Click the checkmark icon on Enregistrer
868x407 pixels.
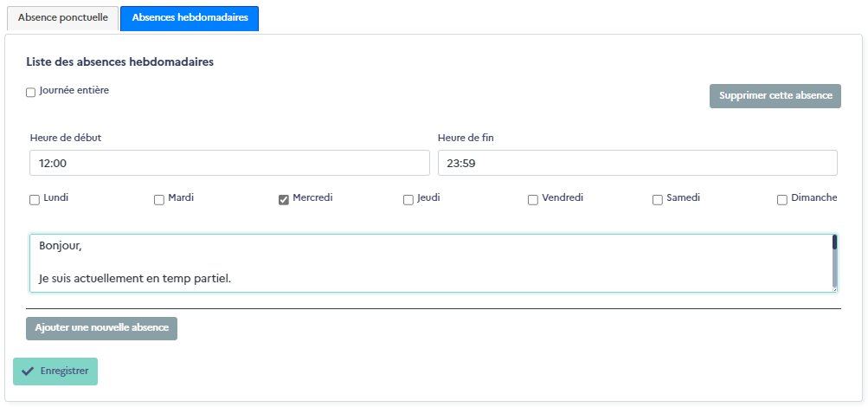coord(28,371)
